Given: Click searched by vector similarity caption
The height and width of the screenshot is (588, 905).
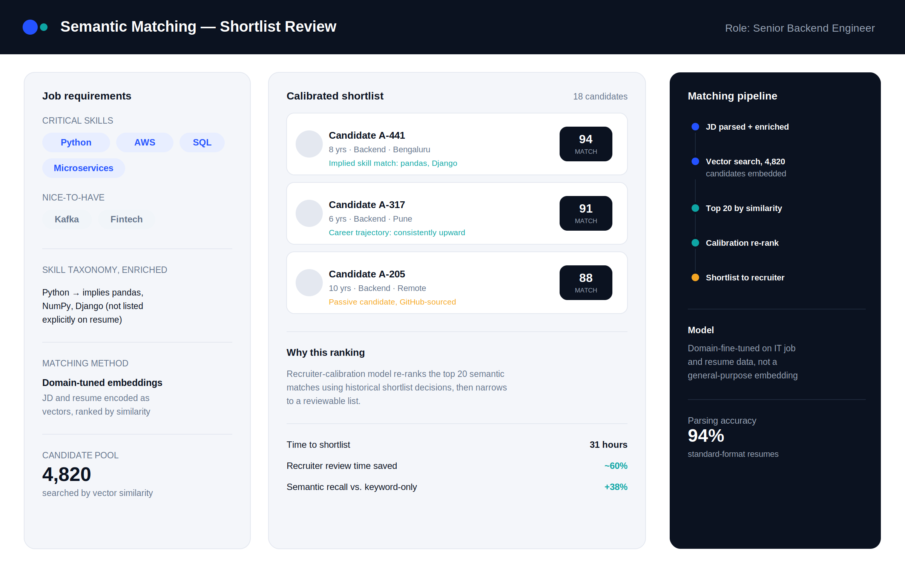Looking at the screenshot, I should coord(97,493).
